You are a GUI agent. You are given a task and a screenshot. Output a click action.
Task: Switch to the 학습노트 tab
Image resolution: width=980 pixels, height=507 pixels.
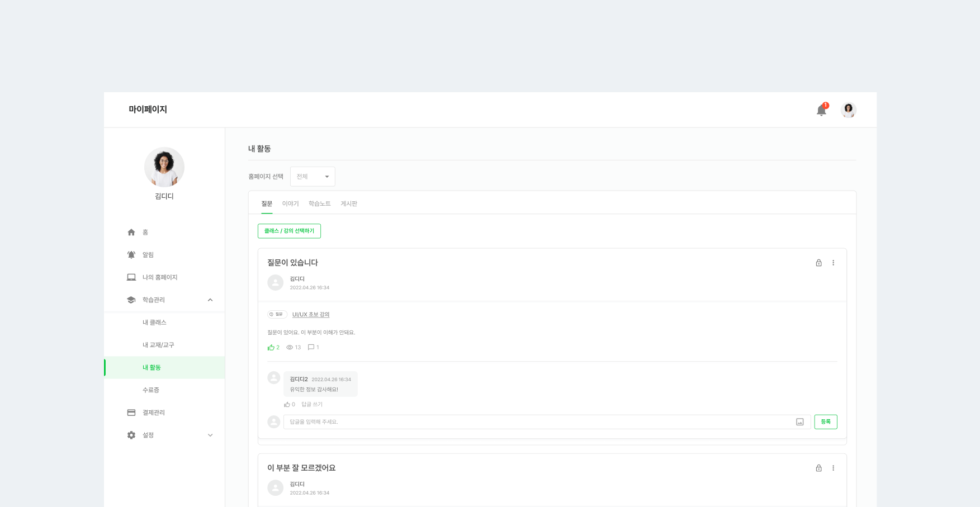point(319,203)
